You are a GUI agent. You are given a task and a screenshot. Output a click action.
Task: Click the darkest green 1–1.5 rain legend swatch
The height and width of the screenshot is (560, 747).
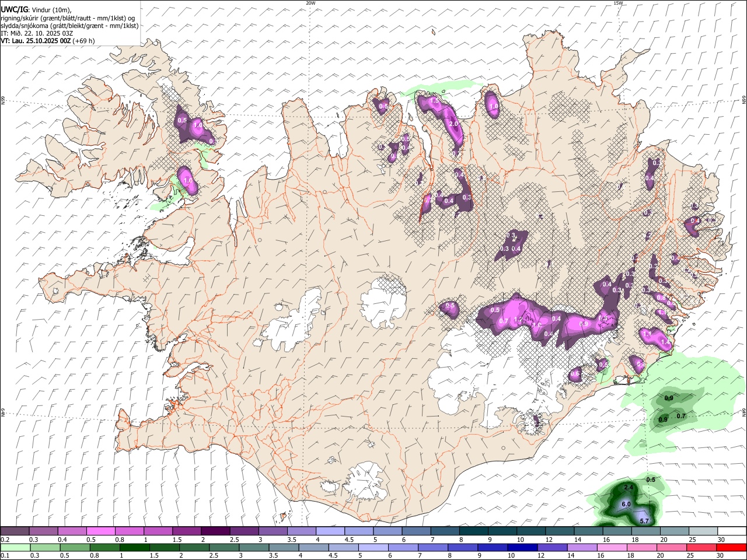134,547
